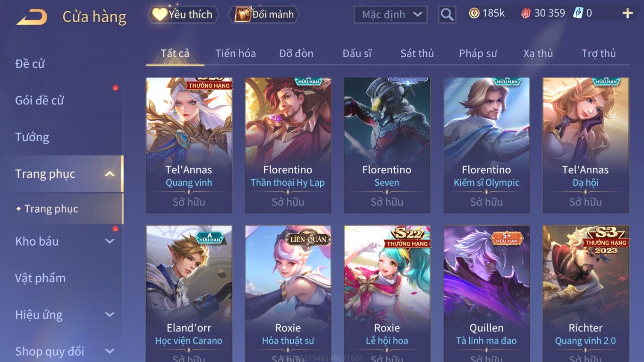This screenshot has height=362, width=644.
Task: Open the search magnifier icon
Action: click(x=447, y=15)
